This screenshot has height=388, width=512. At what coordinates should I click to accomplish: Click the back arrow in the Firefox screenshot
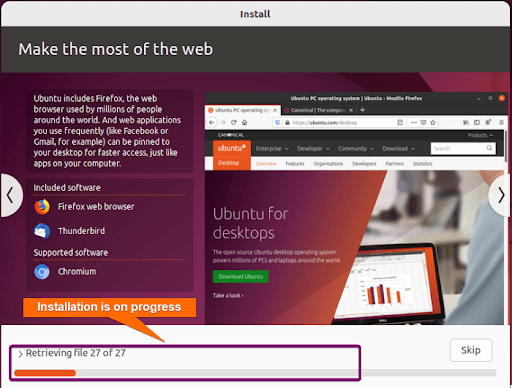click(x=212, y=122)
